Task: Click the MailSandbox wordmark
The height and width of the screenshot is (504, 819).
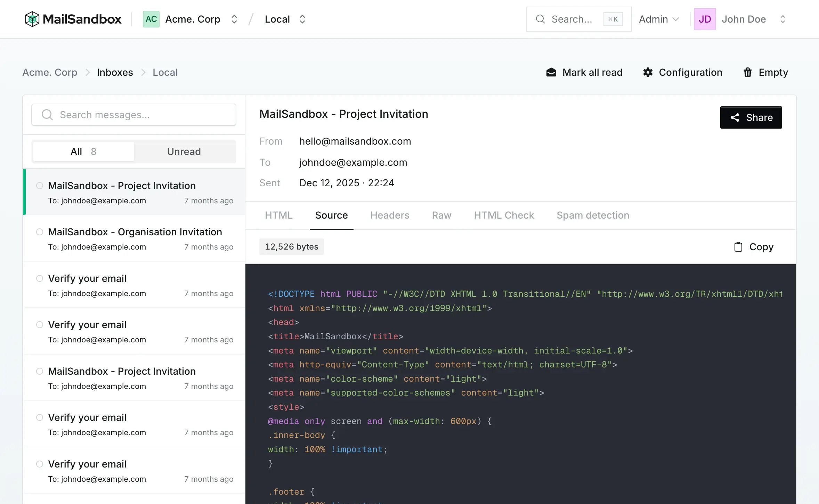Action: coord(82,19)
